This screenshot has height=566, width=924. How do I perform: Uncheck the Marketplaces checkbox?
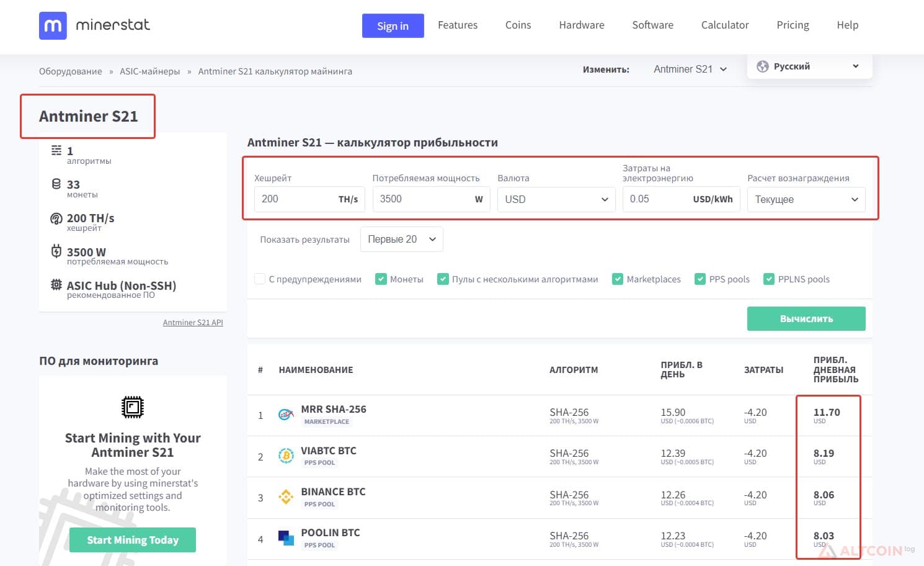(x=618, y=279)
